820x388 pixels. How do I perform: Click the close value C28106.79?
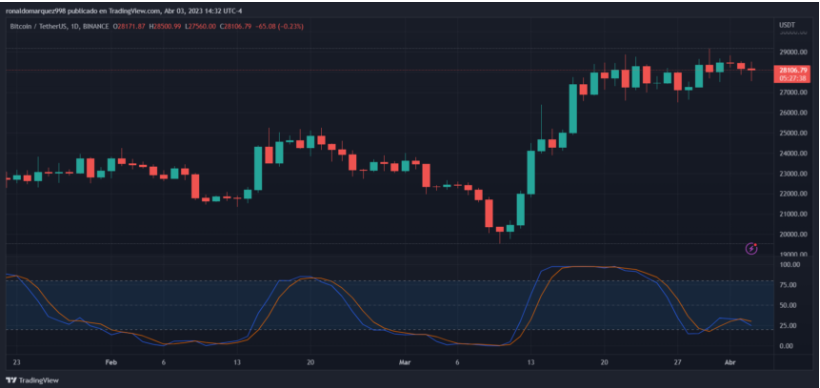(235, 26)
